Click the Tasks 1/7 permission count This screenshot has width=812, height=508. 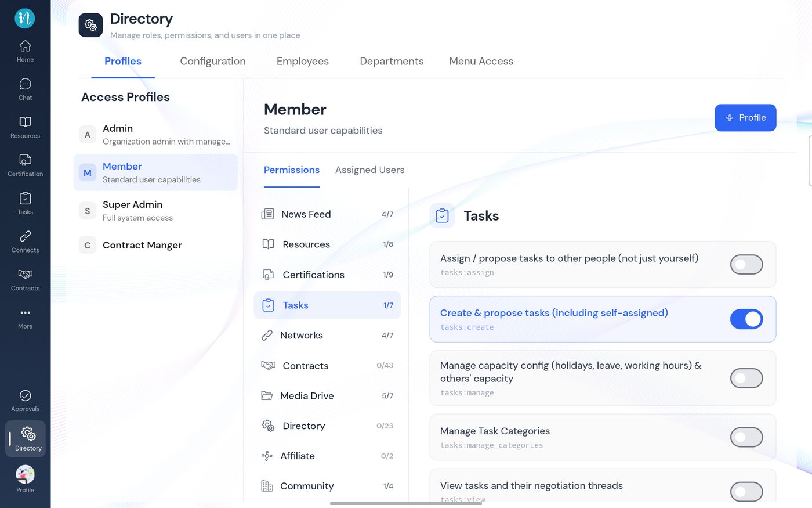pyautogui.click(x=388, y=305)
